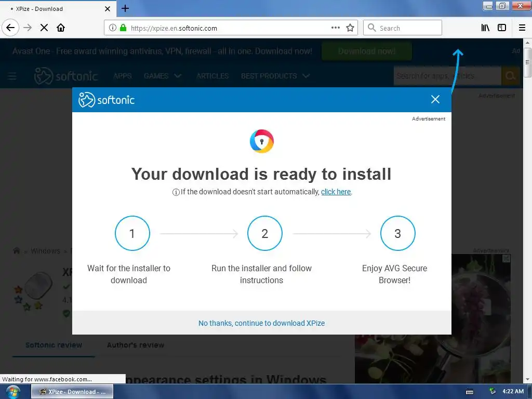The image size is (532, 399).
Task: Choose No thanks, continue to download XPize
Action: [x=262, y=323]
